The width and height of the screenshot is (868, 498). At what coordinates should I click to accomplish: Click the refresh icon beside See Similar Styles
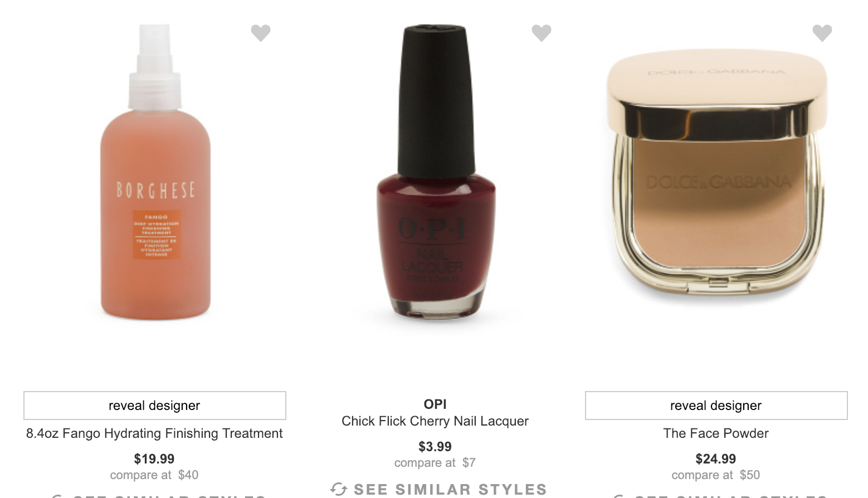(x=339, y=490)
